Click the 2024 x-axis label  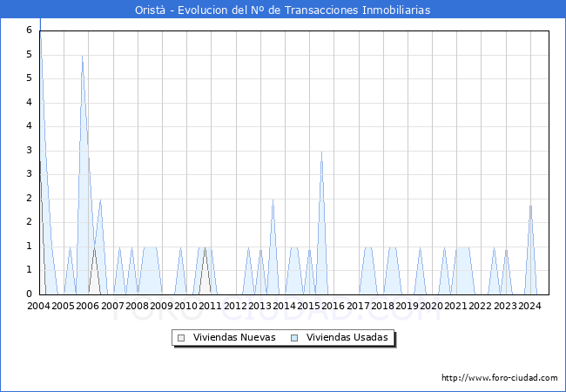[530, 306]
